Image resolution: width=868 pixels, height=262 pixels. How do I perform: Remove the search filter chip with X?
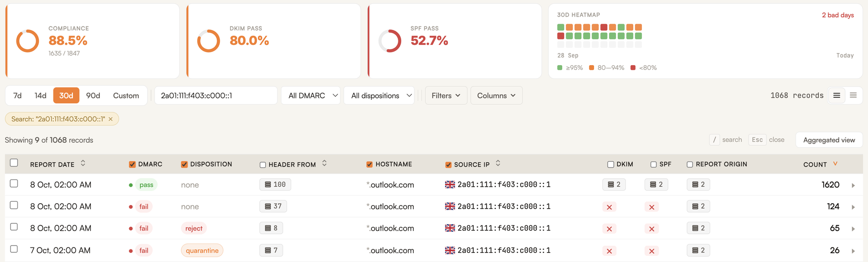pyautogui.click(x=110, y=119)
